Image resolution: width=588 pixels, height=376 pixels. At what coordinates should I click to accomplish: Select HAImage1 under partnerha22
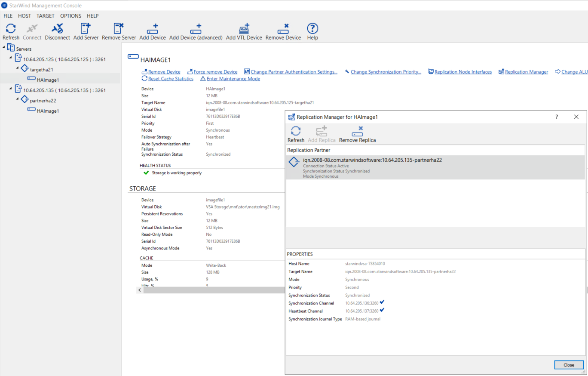[48, 111]
